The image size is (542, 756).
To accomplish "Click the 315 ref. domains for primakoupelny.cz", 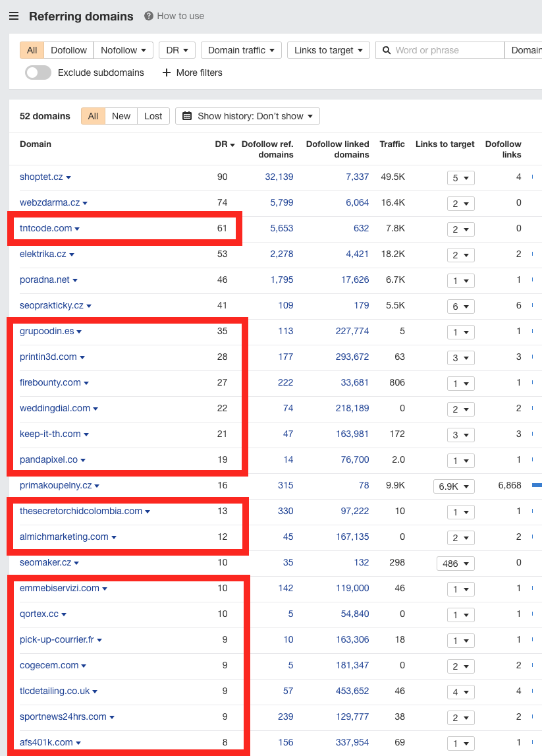I will coord(286,486).
